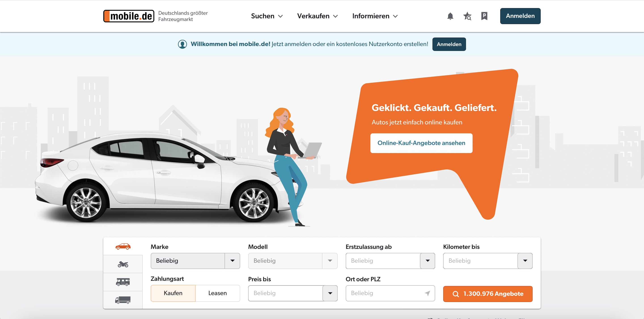Open the Marke dropdown
Screen dimensions: 644x319
click(x=195, y=261)
